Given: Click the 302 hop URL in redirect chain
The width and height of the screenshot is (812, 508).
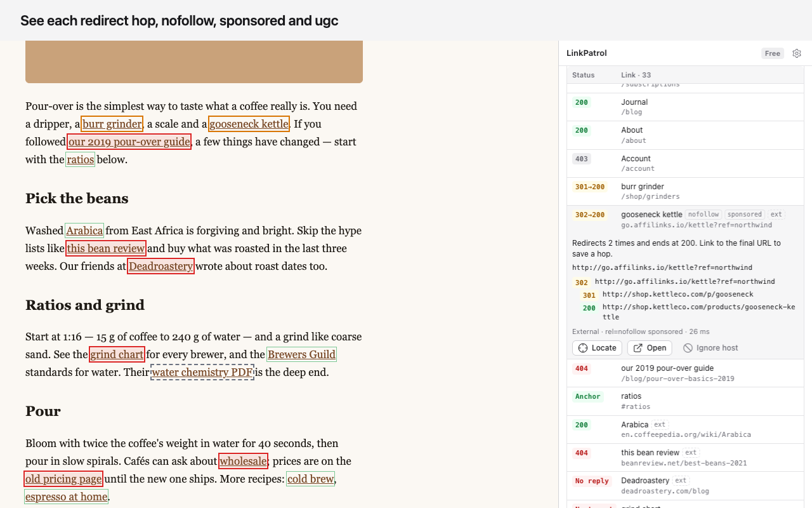Looking at the screenshot, I should [684, 281].
